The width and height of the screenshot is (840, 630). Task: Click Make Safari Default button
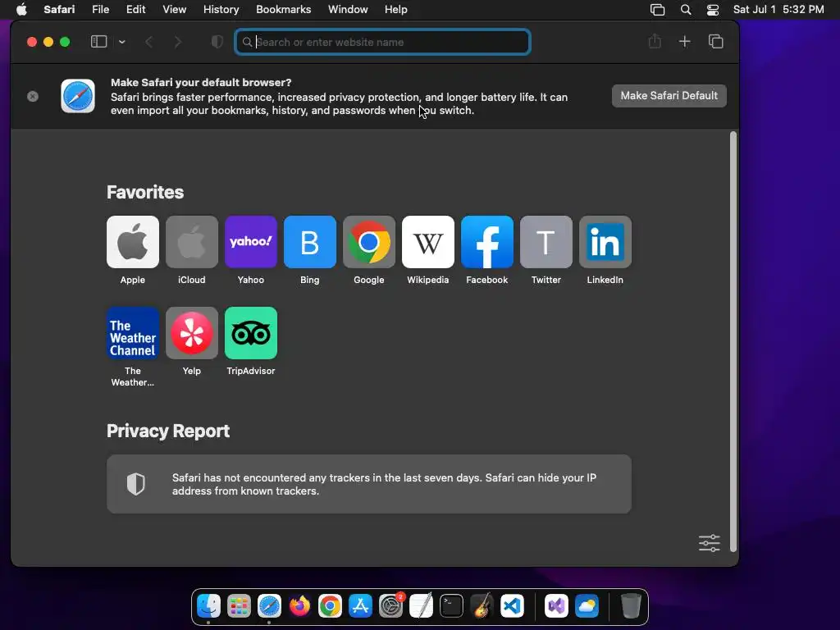point(669,96)
